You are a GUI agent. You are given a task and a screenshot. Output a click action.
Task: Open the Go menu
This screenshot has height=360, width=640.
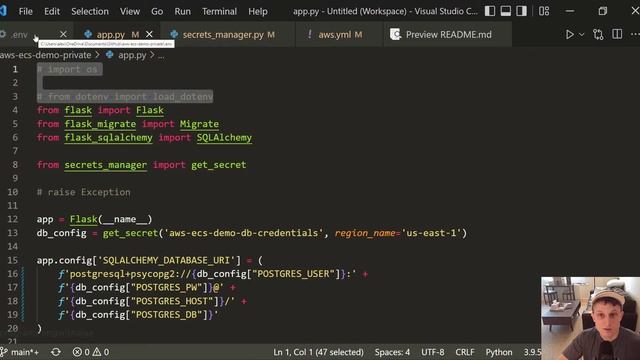click(157, 11)
